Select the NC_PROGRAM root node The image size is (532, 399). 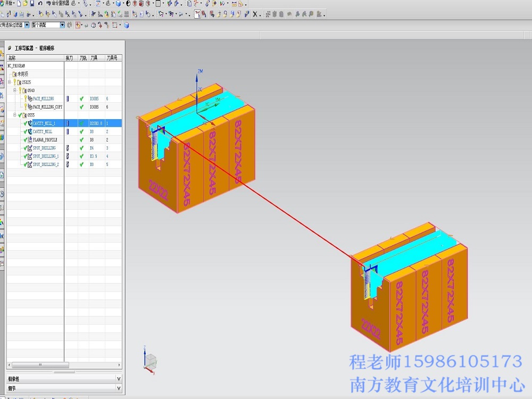tap(16, 66)
